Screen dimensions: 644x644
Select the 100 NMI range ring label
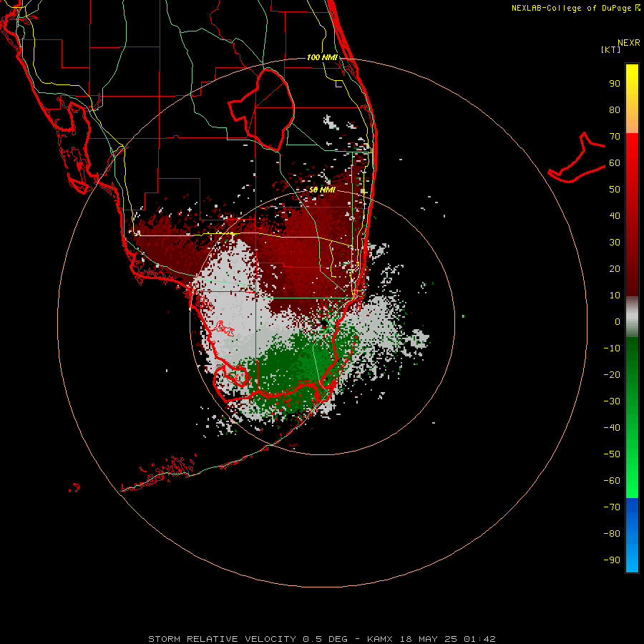[322, 57]
